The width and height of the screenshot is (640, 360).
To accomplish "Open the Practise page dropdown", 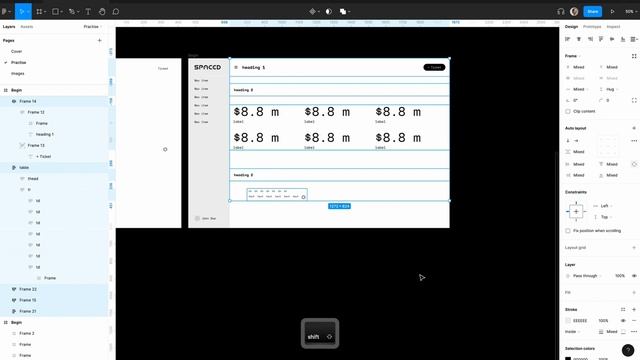I will click(93, 27).
